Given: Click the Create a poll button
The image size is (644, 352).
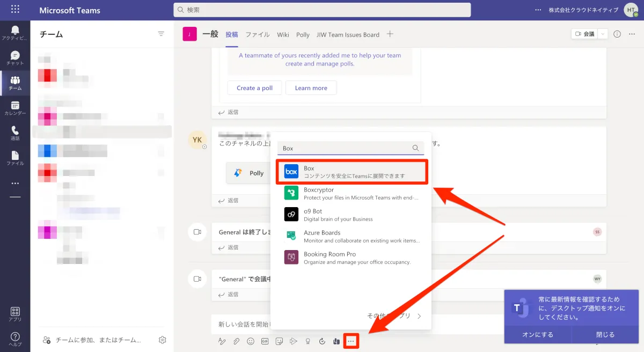Looking at the screenshot, I should pyautogui.click(x=255, y=88).
